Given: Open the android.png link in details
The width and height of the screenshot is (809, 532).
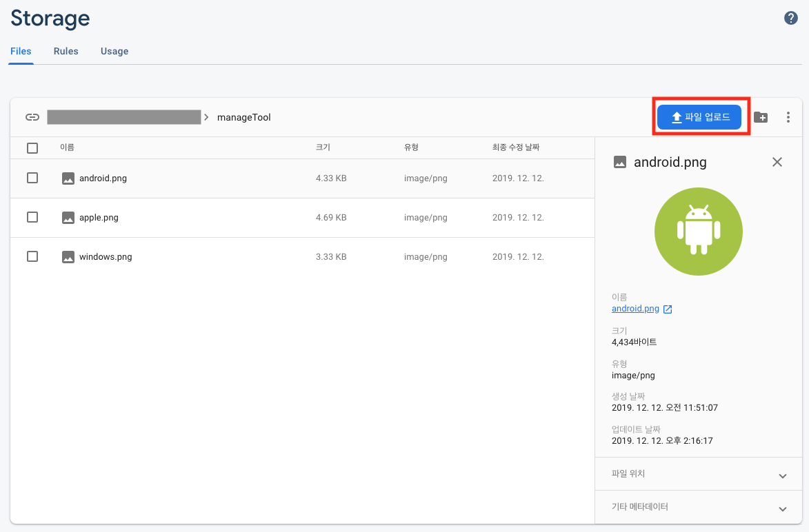Looking at the screenshot, I should pos(635,308).
